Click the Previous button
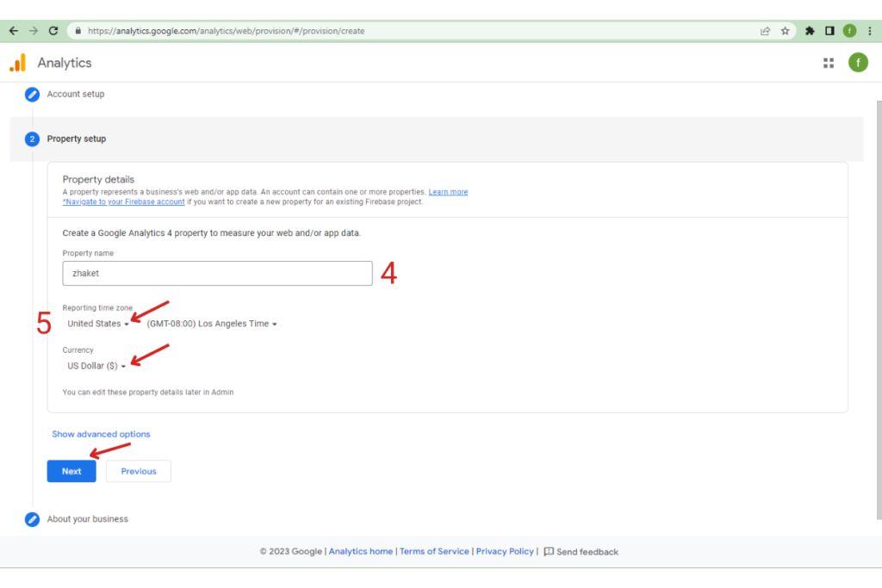This screenshot has height=588, width=882. tap(139, 471)
